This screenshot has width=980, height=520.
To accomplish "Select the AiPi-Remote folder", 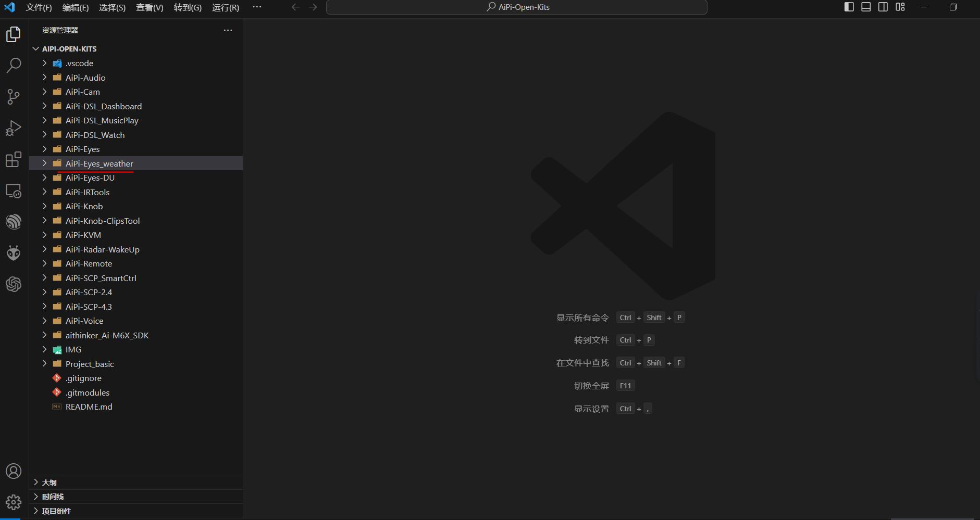I will click(x=136, y=263).
